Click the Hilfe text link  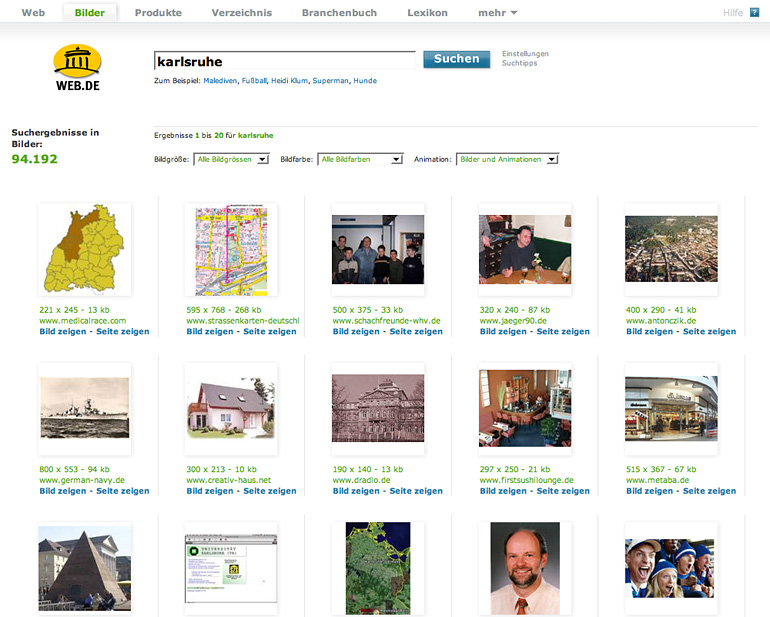click(x=733, y=13)
